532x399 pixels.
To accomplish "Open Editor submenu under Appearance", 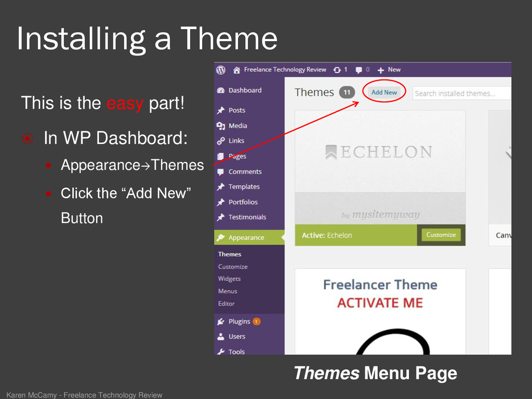I will [227, 303].
